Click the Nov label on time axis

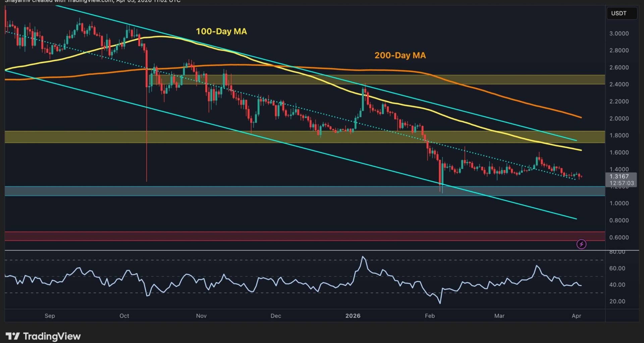[x=201, y=316]
